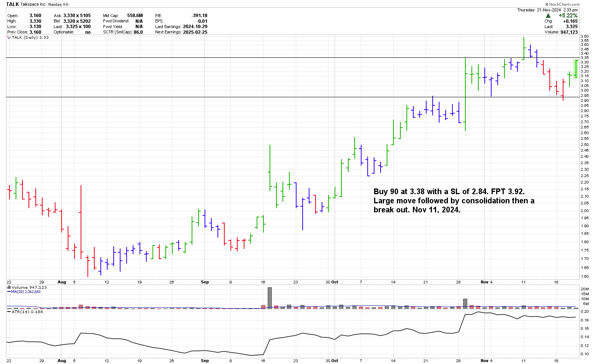Image resolution: width=595 pixels, height=364 pixels.
Task: Click the Prev Close value 3.160
Action: pos(35,32)
